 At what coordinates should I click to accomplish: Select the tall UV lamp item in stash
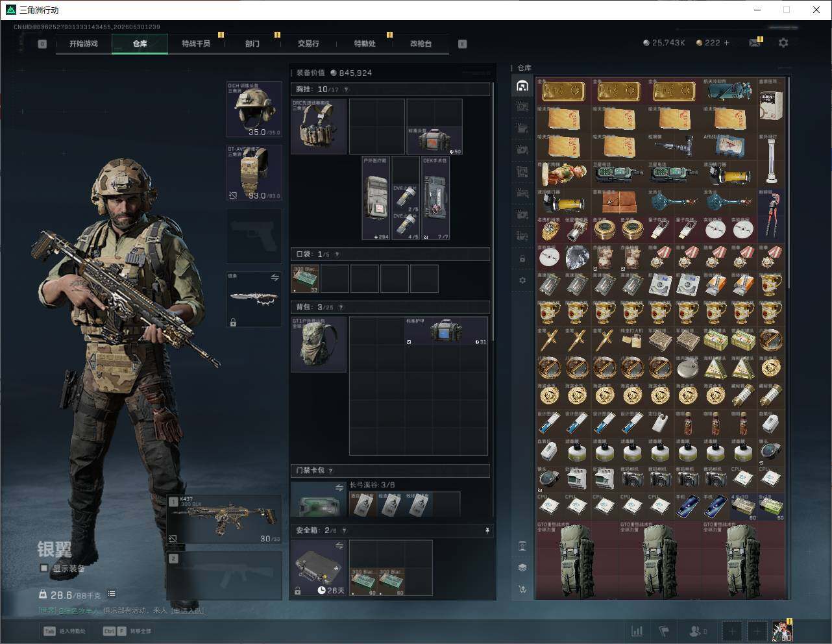pyautogui.click(x=771, y=161)
